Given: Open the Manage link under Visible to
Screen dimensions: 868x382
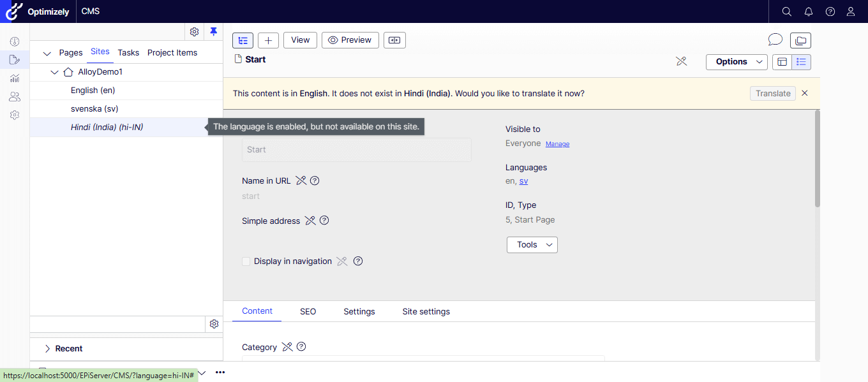Looking at the screenshot, I should (557, 143).
